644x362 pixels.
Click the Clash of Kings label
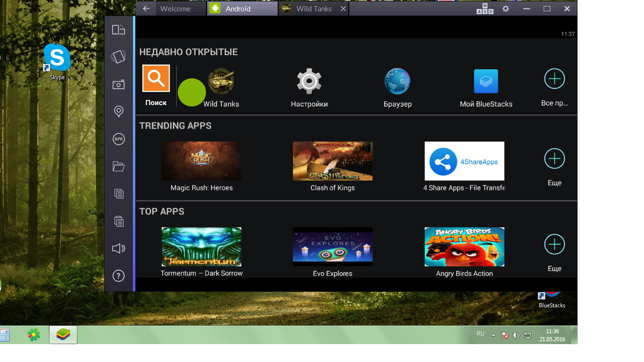(332, 188)
